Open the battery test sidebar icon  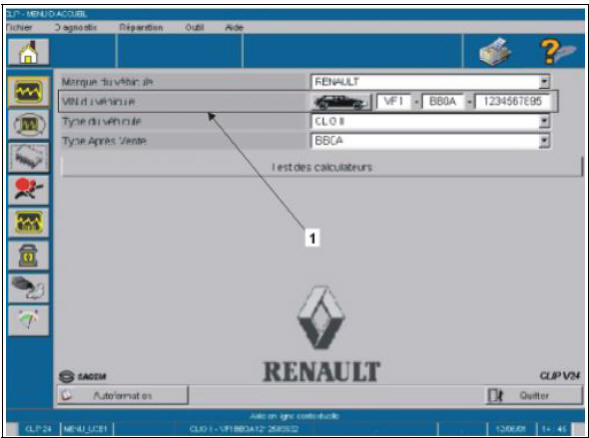[x=29, y=255]
